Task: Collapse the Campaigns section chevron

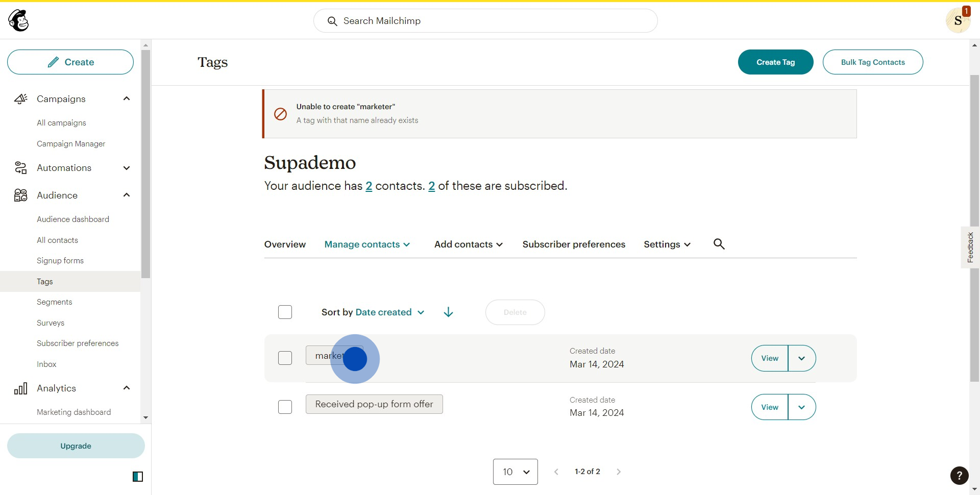Action: tap(127, 98)
